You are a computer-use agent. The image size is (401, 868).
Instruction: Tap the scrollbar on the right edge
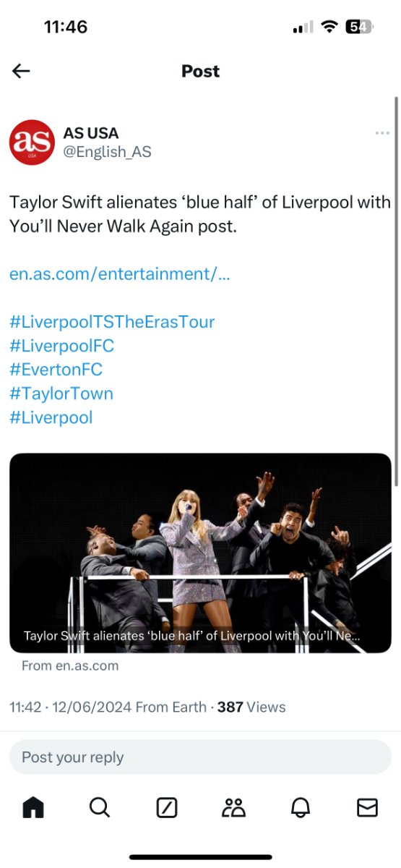396,289
